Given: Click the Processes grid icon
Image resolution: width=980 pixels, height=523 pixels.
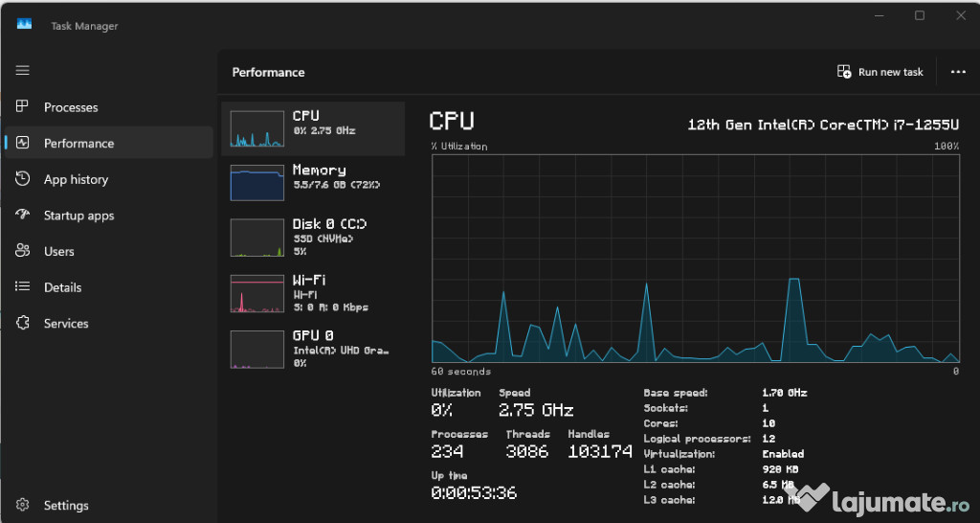Looking at the screenshot, I should click(23, 106).
